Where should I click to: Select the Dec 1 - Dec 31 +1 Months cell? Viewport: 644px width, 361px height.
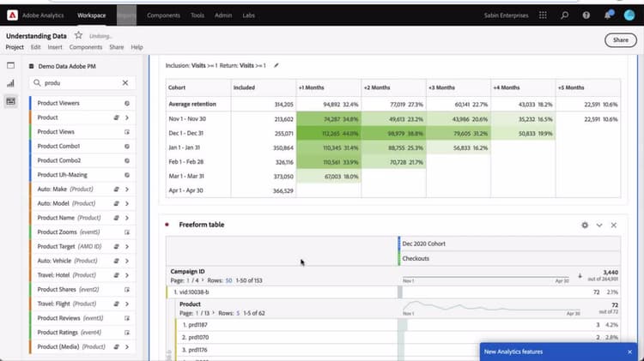coord(329,133)
